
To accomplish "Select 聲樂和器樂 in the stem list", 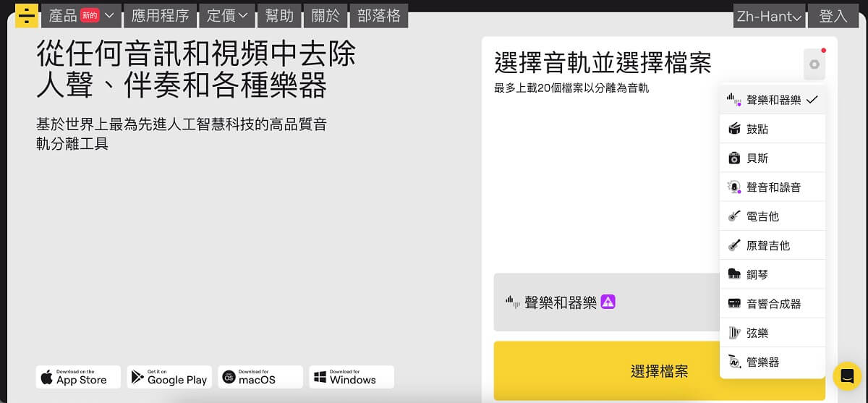I will [x=773, y=100].
